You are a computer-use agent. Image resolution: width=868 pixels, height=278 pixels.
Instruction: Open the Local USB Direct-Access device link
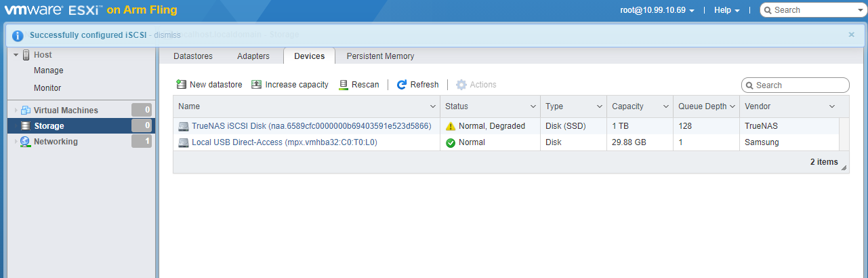(x=284, y=142)
